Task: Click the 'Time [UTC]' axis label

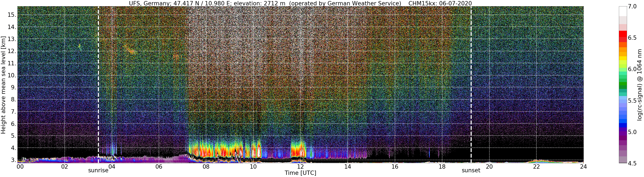Action: [x=300, y=173]
